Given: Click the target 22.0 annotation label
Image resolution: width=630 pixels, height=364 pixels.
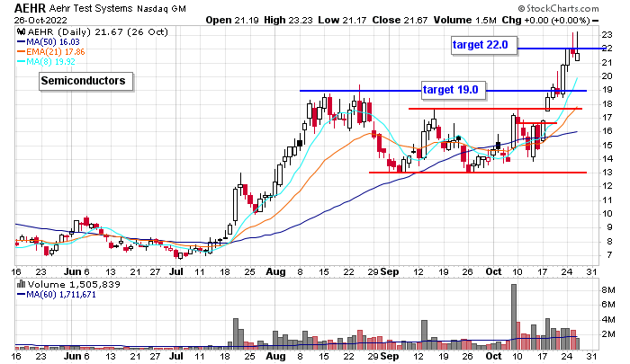Looking at the screenshot, I should tap(484, 45).
